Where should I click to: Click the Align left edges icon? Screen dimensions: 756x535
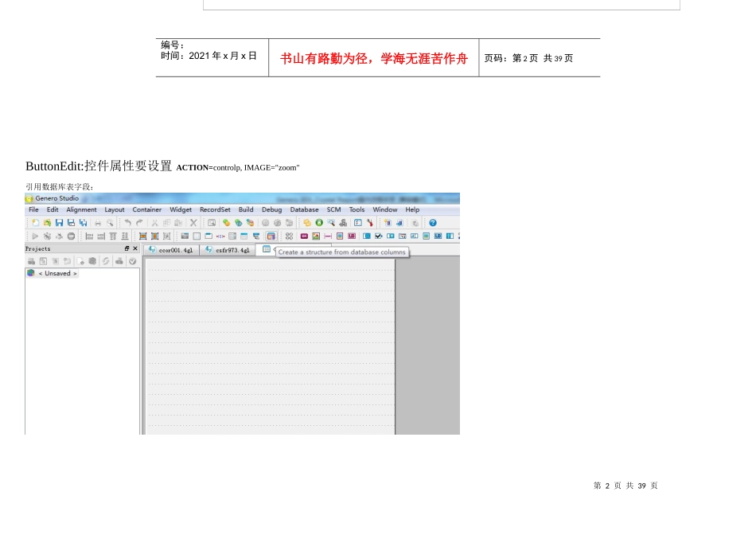(x=88, y=236)
